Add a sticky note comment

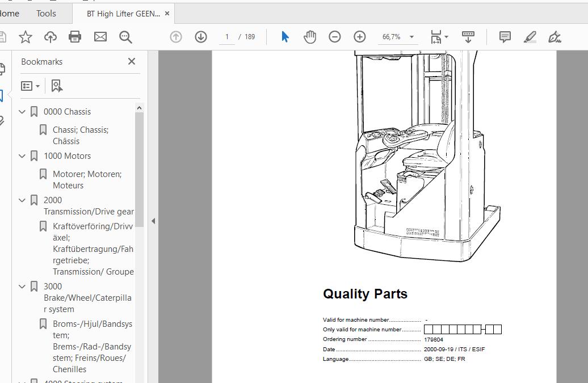[x=505, y=37]
